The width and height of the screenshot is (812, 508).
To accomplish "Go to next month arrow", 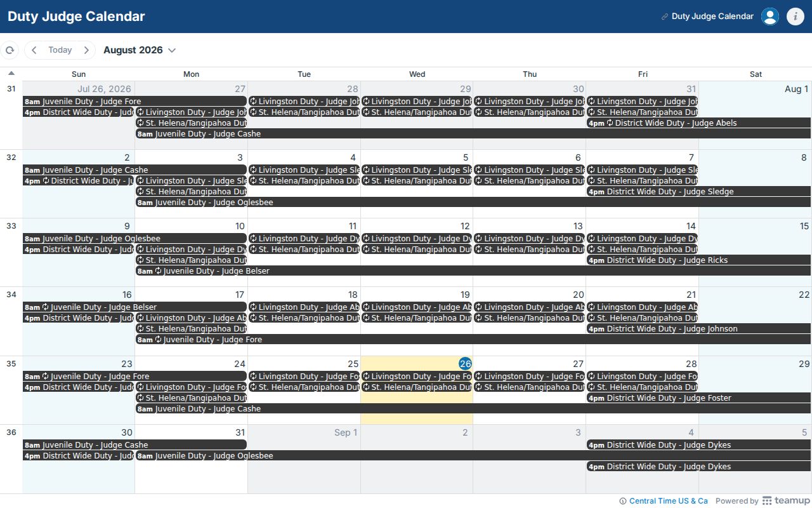I will (86, 50).
